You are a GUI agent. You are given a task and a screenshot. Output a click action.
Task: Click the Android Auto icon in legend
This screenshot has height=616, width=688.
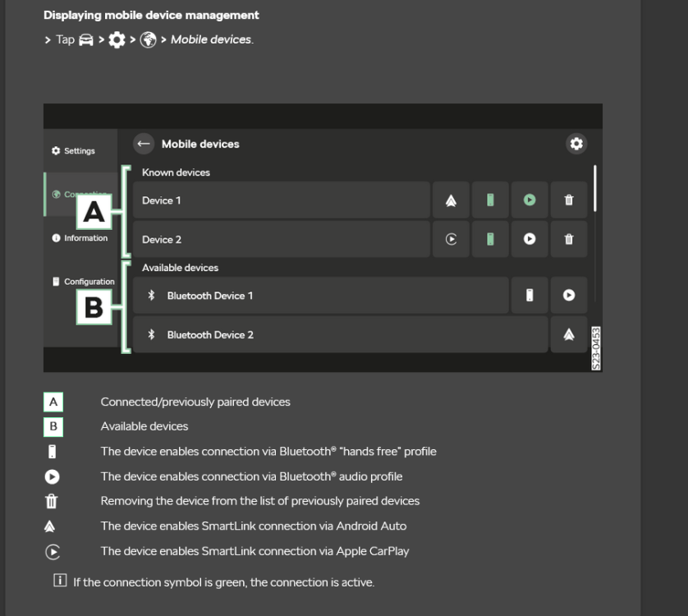coord(49,526)
